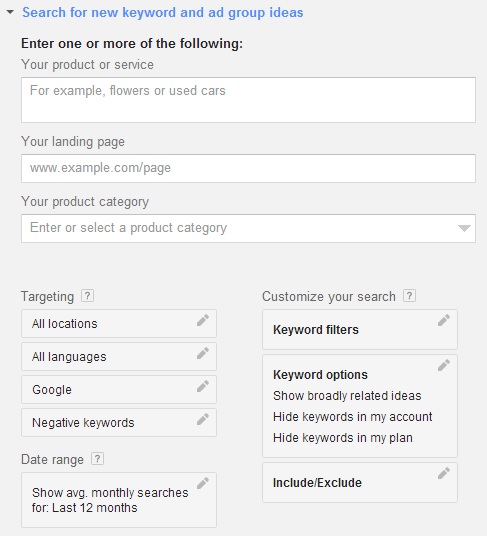This screenshot has height=536, width=487.
Task: Open the help icon beside Customize your search
Action: click(x=409, y=296)
